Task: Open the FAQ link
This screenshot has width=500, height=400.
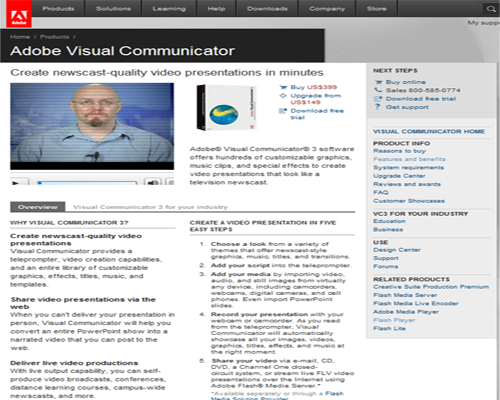Action: pos(381,192)
